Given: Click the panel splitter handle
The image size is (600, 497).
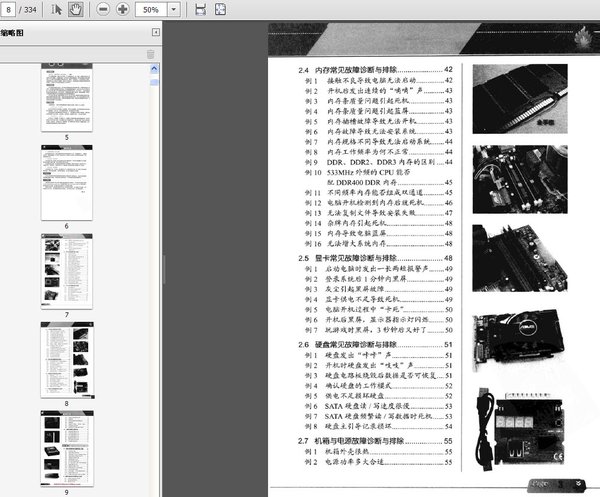Looking at the screenshot, I should [164, 270].
